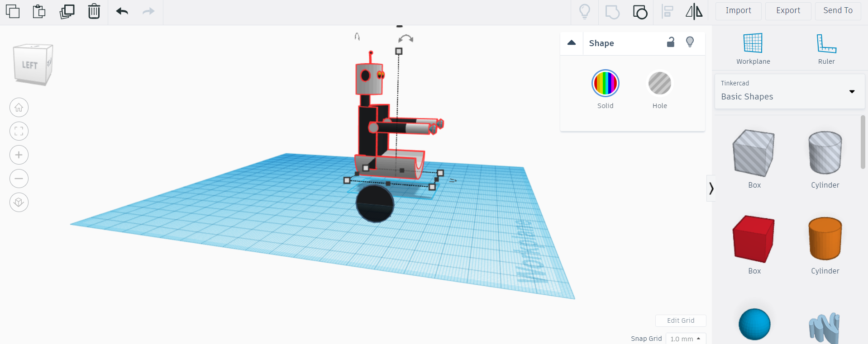Pick the Scribble shape
This screenshot has height=344, width=868.
coord(825,328)
